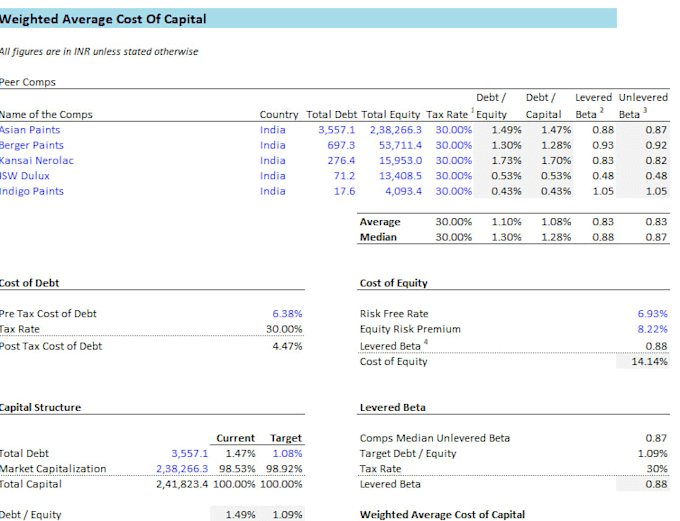This screenshot has width=680, height=521.
Task: Select JSW Dulux total equity 13,408.5
Action: coord(400,176)
